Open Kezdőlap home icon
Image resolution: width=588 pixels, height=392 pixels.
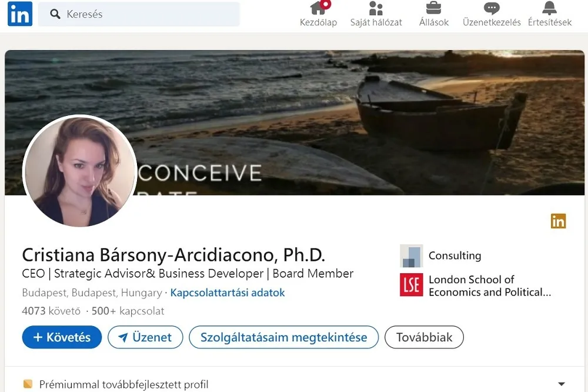(318, 8)
